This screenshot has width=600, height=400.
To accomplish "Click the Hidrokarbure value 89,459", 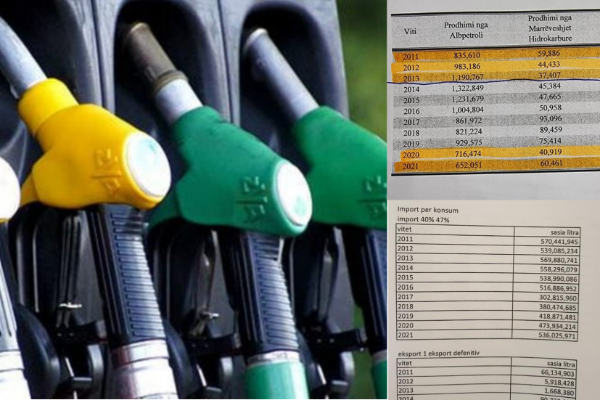I will [x=550, y=130].
